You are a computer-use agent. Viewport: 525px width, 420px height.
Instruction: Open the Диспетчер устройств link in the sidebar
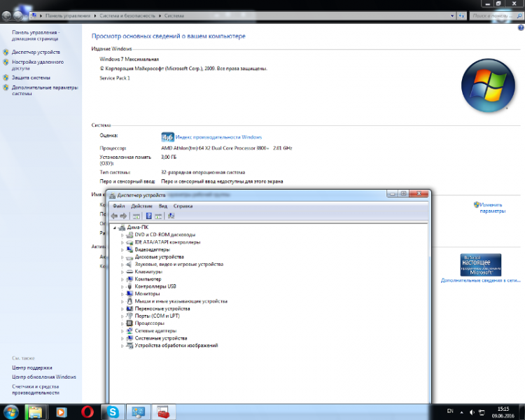click(36, 52)
